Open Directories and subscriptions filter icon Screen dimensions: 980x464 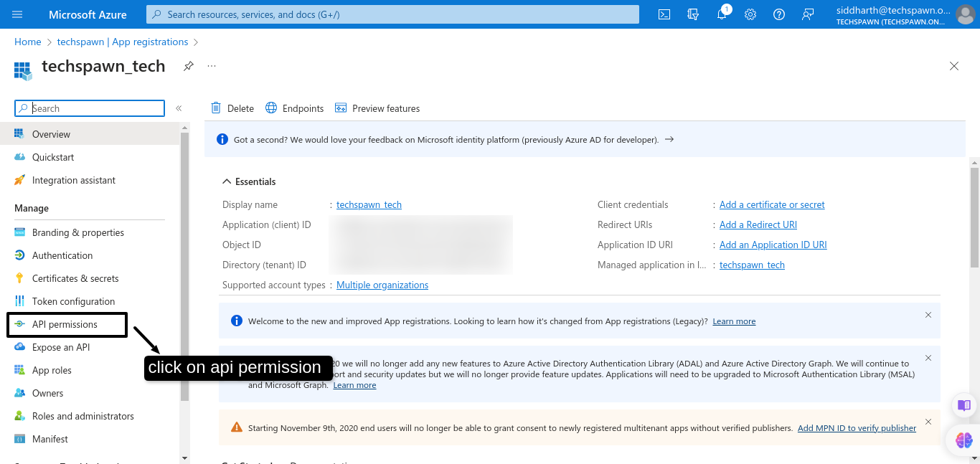click(x=693, y=14)
